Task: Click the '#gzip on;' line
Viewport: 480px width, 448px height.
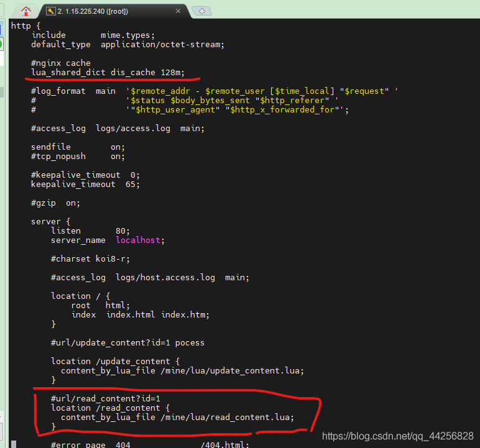Action: pyautogui.click(x=55, y=203)
